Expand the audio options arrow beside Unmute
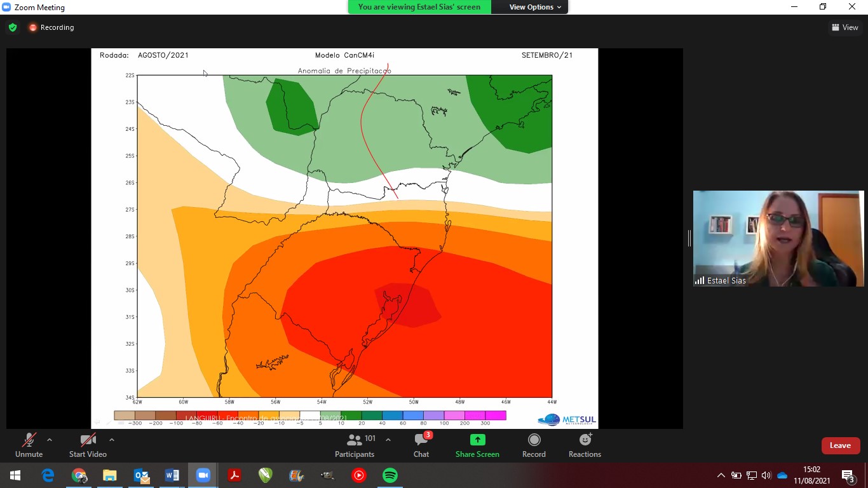Image resolution: width=868 pixels, height=488 pixels. click(50, 440)
